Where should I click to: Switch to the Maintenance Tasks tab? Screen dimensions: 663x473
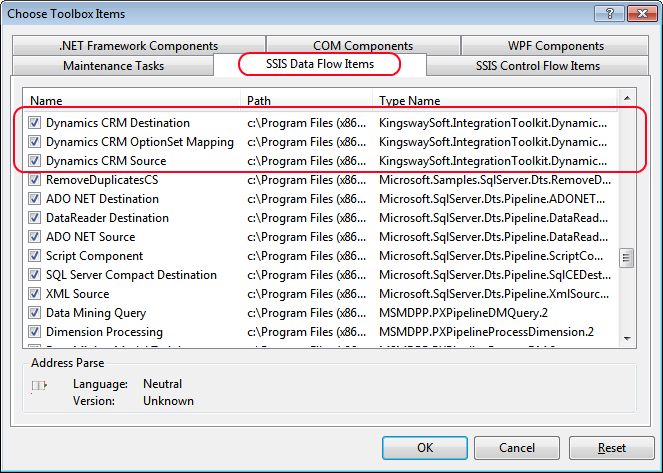[x=113, y=66]
